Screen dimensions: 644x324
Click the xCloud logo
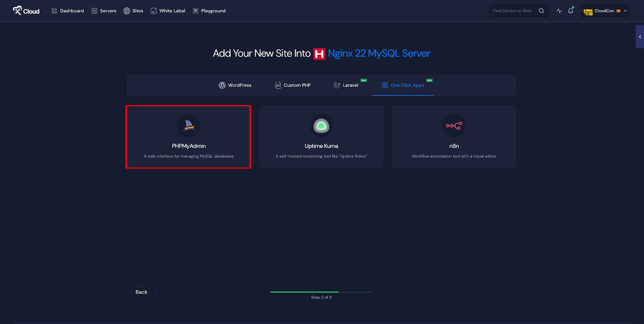[x=26, y=11]
